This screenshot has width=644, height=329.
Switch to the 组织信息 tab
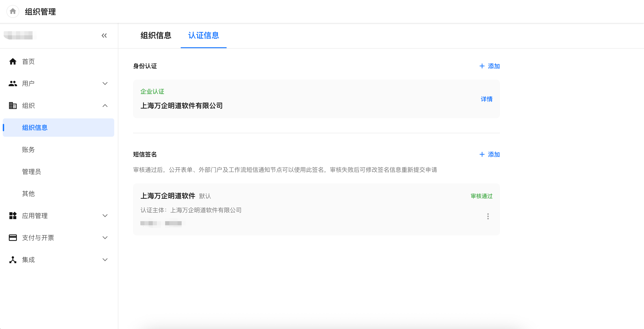(156, 36)
